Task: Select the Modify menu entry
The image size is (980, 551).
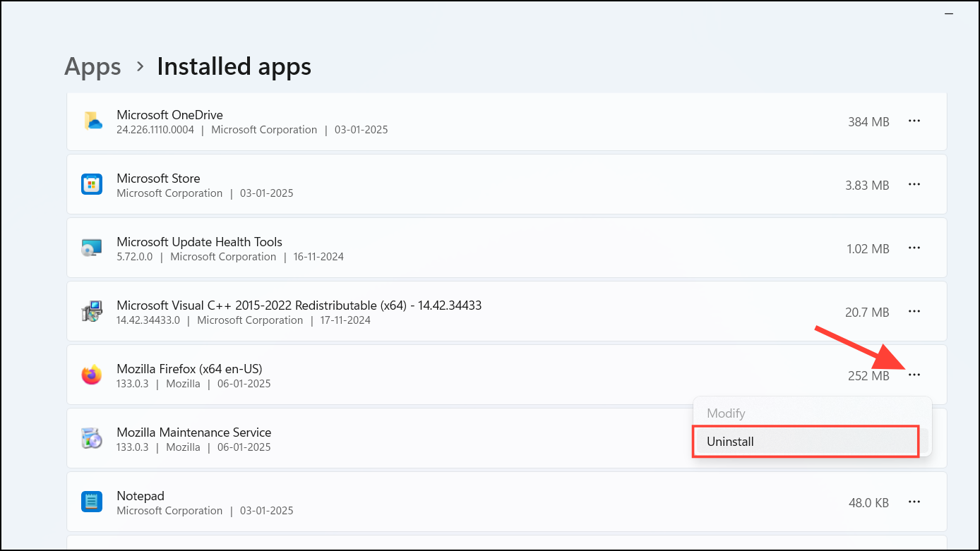Action: point(812,413)
